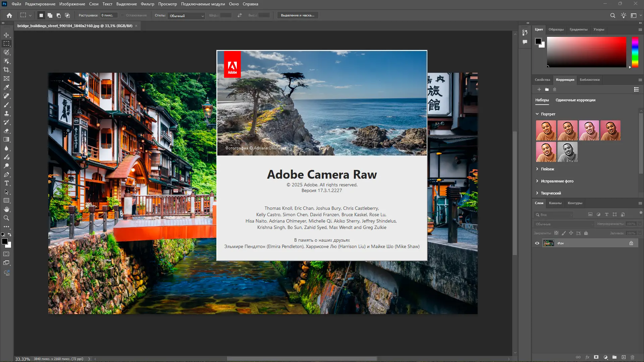
Task: Toggle the layer position lock icon
Action: pos(571,233)
